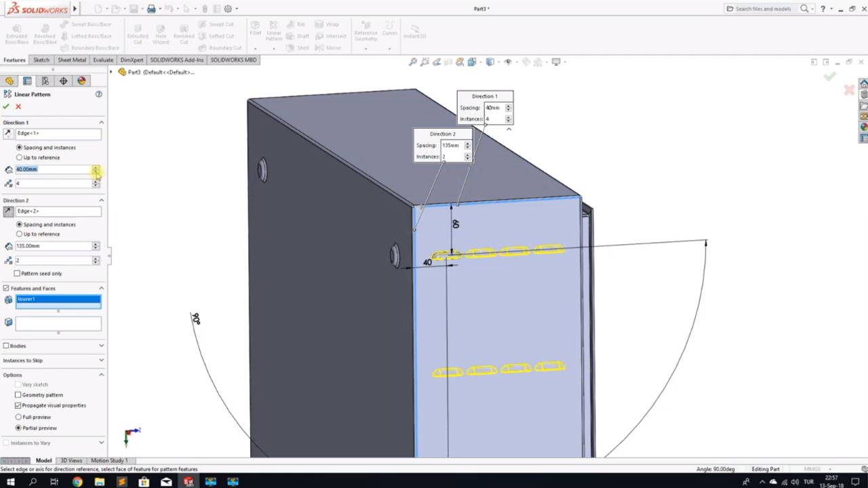This screenshot has width=868, height=488.
Task: Expand the Instances to Skip section
Action: [x=101, y=361]
